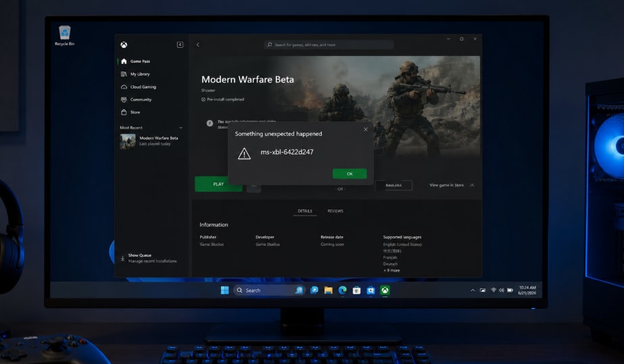This screenshot has height=364, width=624.
Task: Click the 'Pre-install completed' status
Action: 225,99
